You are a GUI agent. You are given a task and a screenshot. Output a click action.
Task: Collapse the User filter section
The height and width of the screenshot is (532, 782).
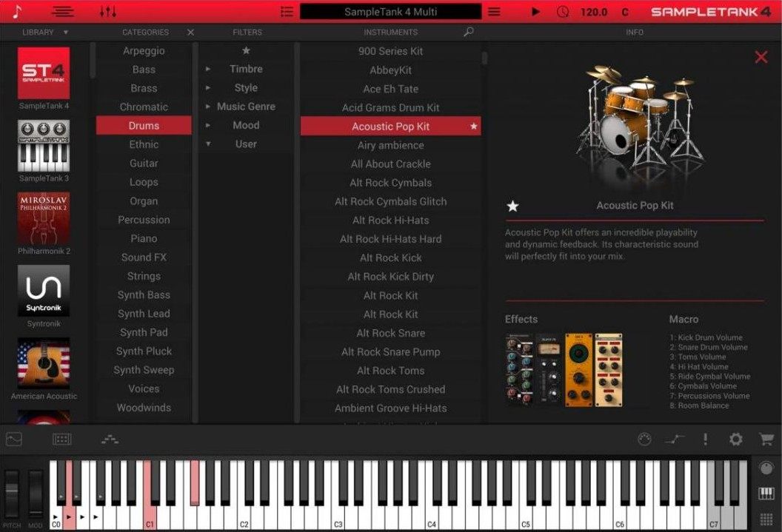208,144
